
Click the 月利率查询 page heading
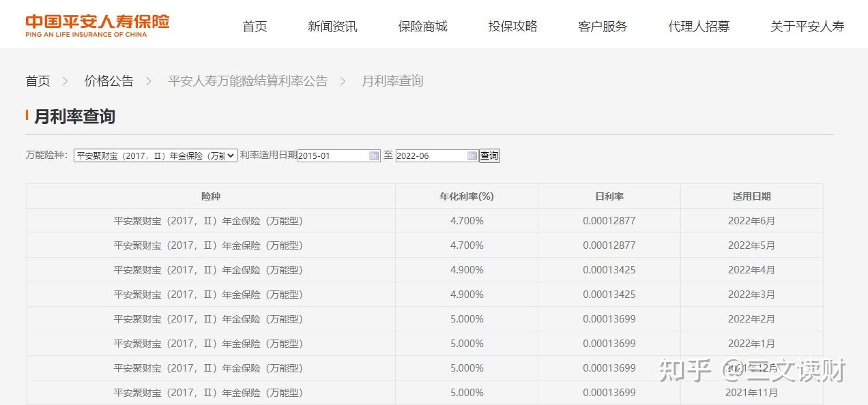[x=74, y=117]
